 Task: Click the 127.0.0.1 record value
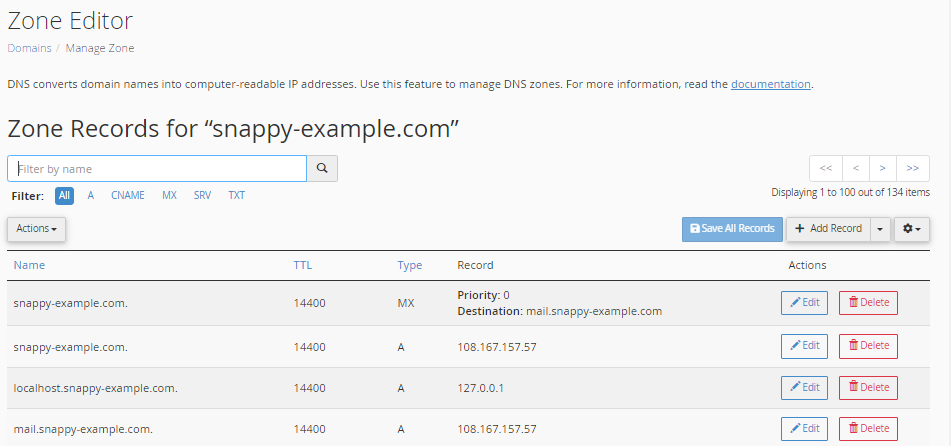click(x=480, y=388)
